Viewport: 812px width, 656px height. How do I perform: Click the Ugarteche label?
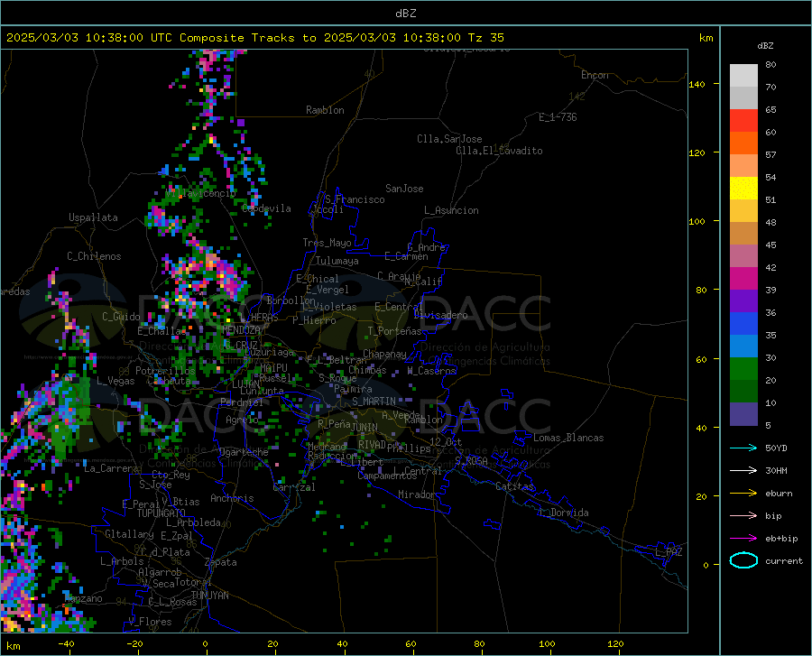244,452
